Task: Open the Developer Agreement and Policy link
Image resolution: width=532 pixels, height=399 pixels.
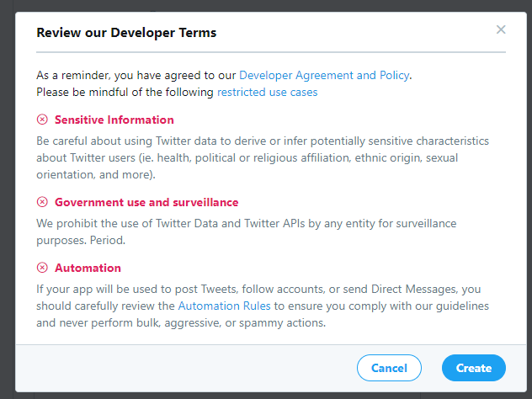Action: [324, 76]
